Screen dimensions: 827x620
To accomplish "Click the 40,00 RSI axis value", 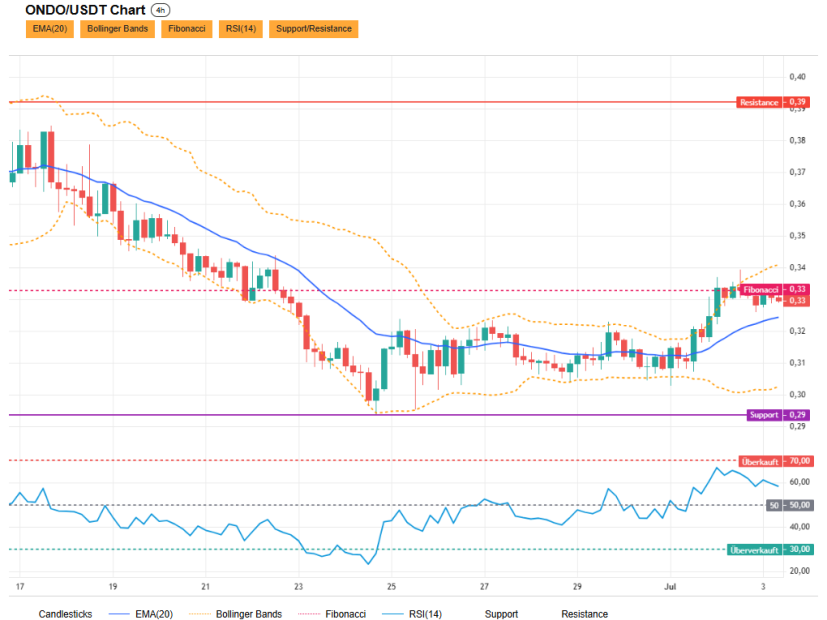I will click(x=800, y=526).
